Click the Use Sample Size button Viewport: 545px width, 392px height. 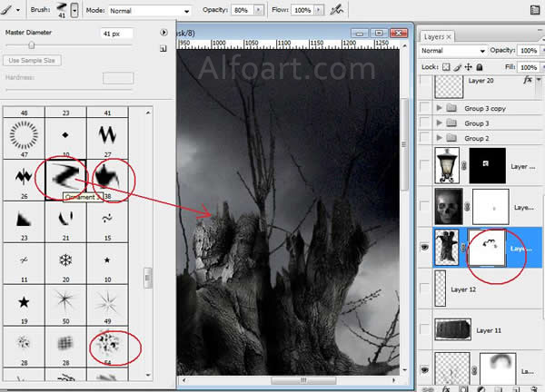point(32,61)
